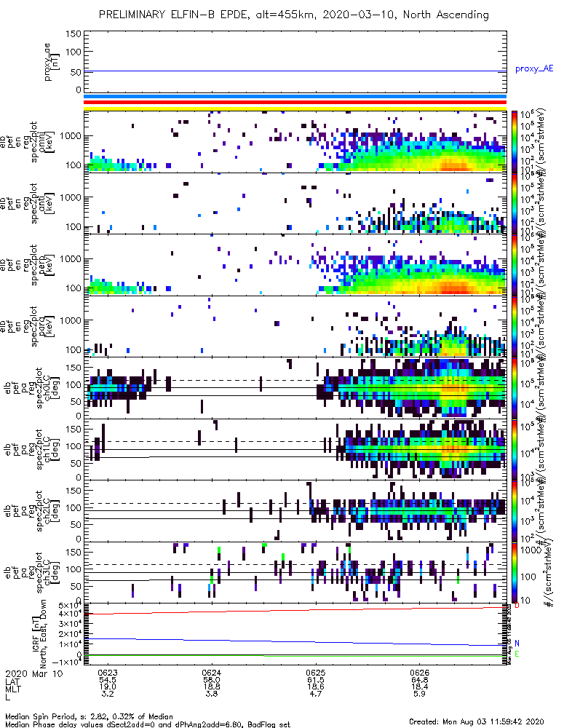Click the 0626 time tick label
This screenshot has height=728, width=564.
click(x=420, y=673)
